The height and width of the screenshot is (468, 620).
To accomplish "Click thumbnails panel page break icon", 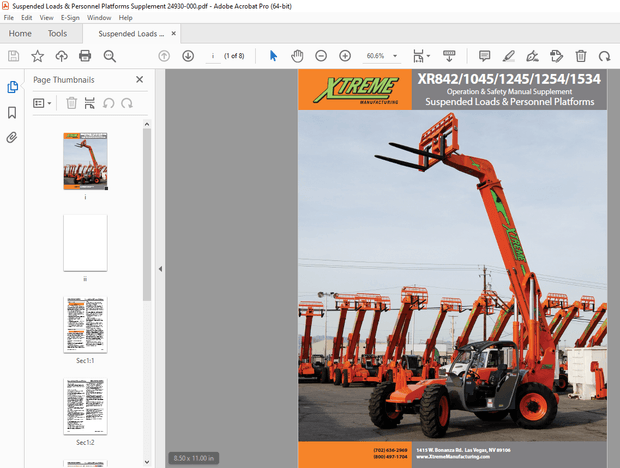I will tap(90, 103).
